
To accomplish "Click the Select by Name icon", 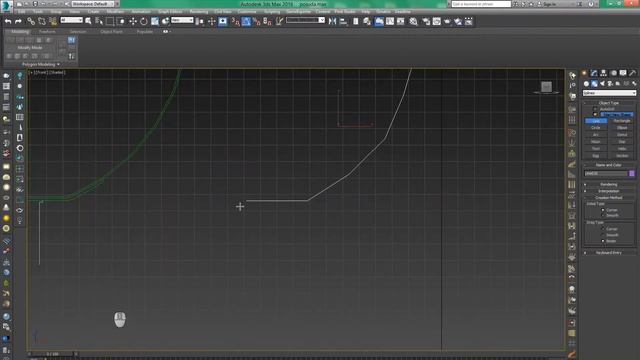I will [x=99, y=21].
